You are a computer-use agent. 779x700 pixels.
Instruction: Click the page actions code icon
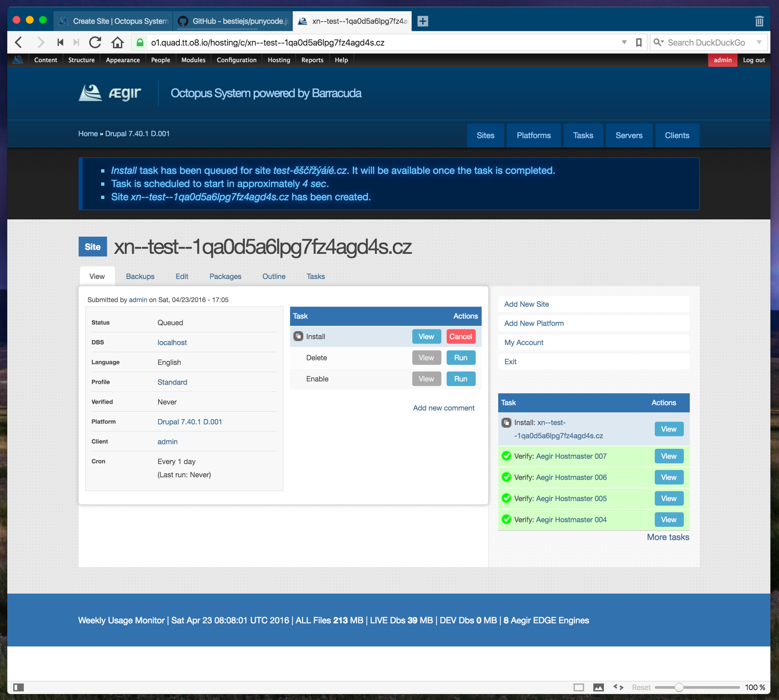click(618, 687)
